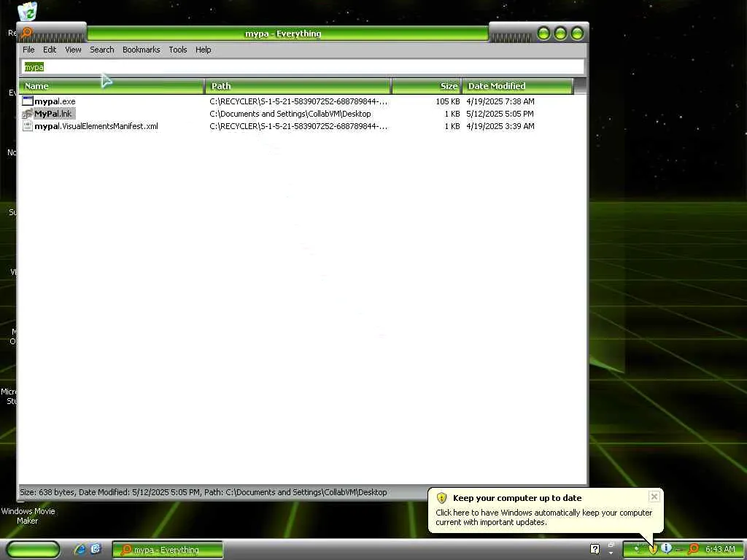Open the Help menu

[x=203, y=50]
